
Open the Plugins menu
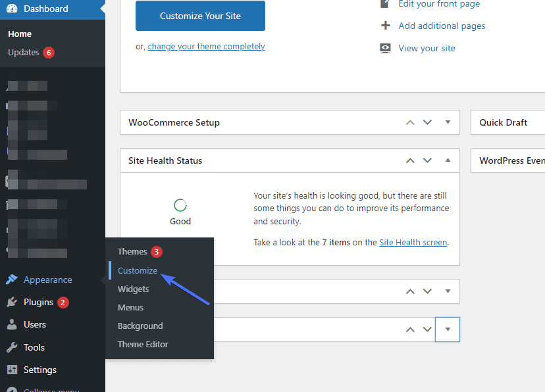[39, 303]
